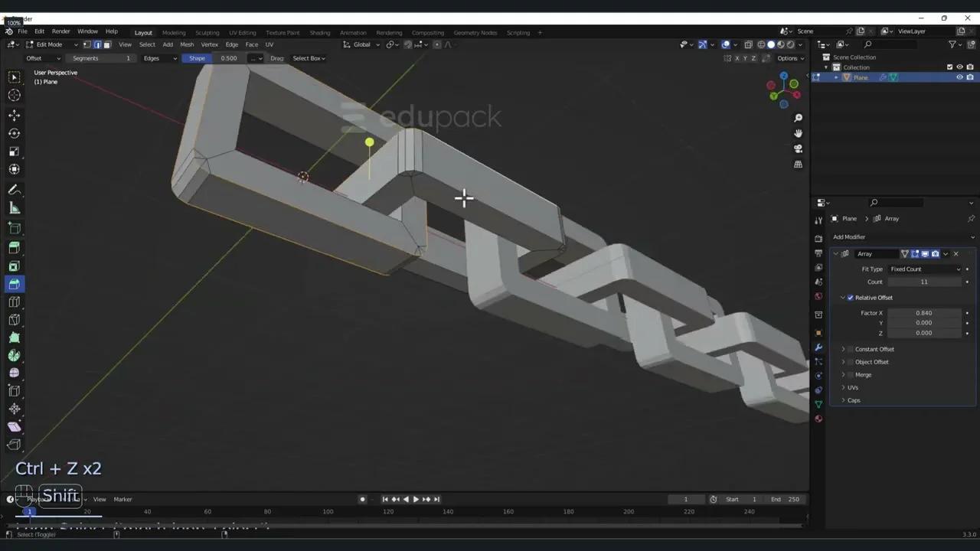Open the Fit Type dropdown
Screen dimensions: 980x551
tap(926, 269)
